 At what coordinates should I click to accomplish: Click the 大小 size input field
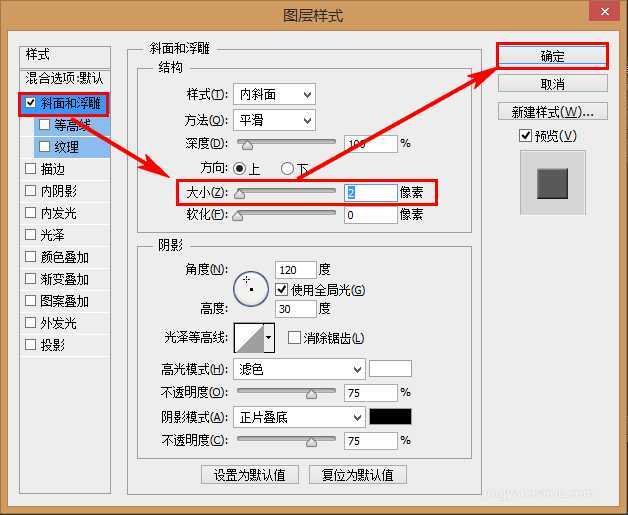pos(370,191)
